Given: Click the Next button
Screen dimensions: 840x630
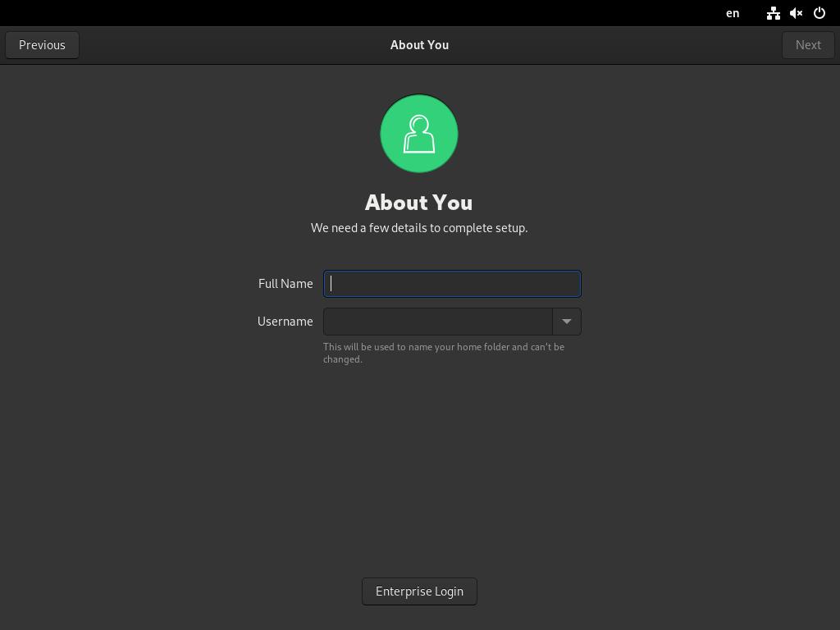Looking at the screenshot, I should tap(808, 45).
